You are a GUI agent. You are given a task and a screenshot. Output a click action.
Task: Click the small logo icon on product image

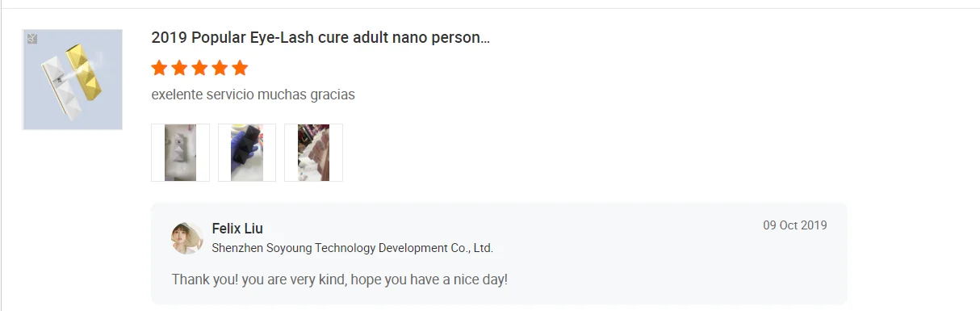click(x=32, y=38)
